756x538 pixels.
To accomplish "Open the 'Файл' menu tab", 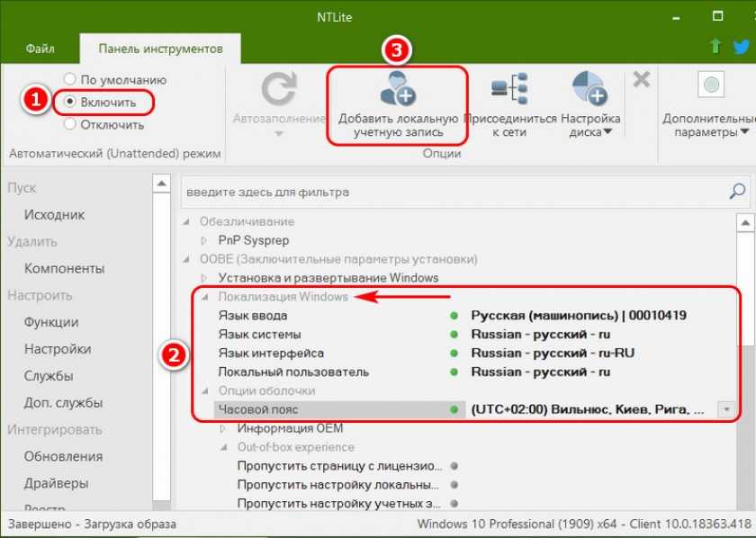I will tap(39, 48).
